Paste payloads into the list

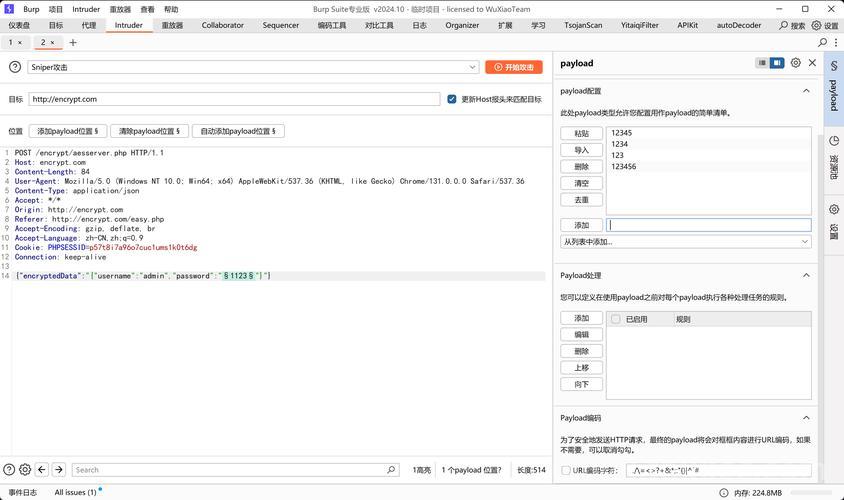[x=581, y=133]
